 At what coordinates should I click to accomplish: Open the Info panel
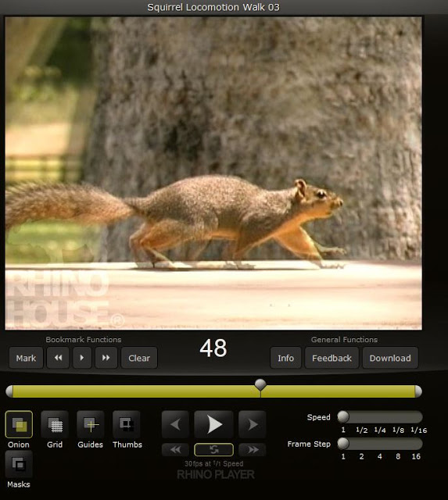point(285,358)
